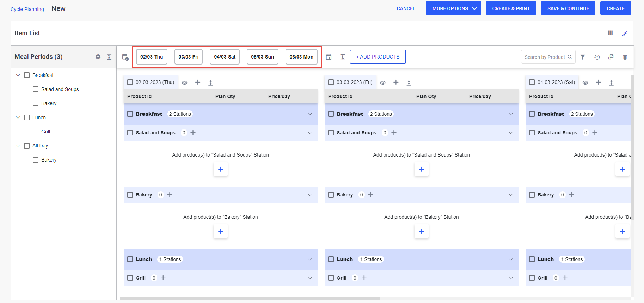The image size is (644, 303).
Task: Open the column layout icon in Item List header
Action: pos(610,33)
